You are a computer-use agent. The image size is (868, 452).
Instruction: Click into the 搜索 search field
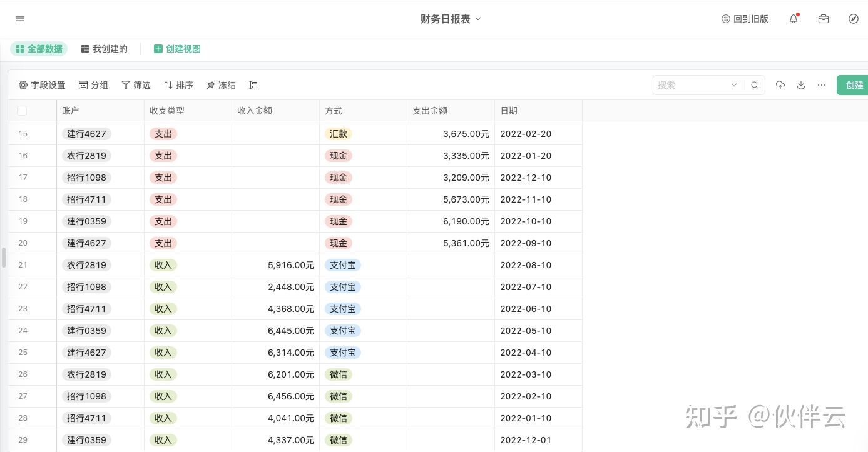pyautogui.click(x=690, y=85)
